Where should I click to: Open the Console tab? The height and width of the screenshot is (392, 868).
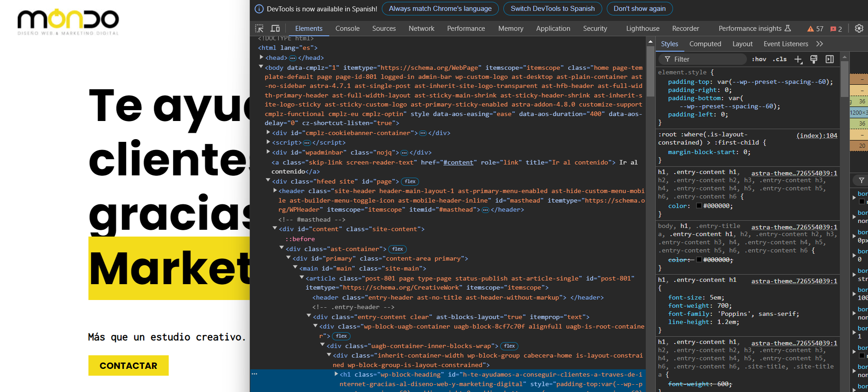click(x=347, y=29)
